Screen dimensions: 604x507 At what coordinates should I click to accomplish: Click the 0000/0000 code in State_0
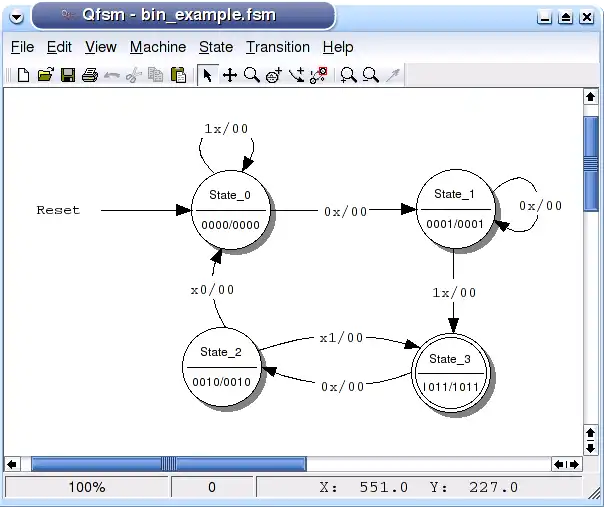(230, 225)
